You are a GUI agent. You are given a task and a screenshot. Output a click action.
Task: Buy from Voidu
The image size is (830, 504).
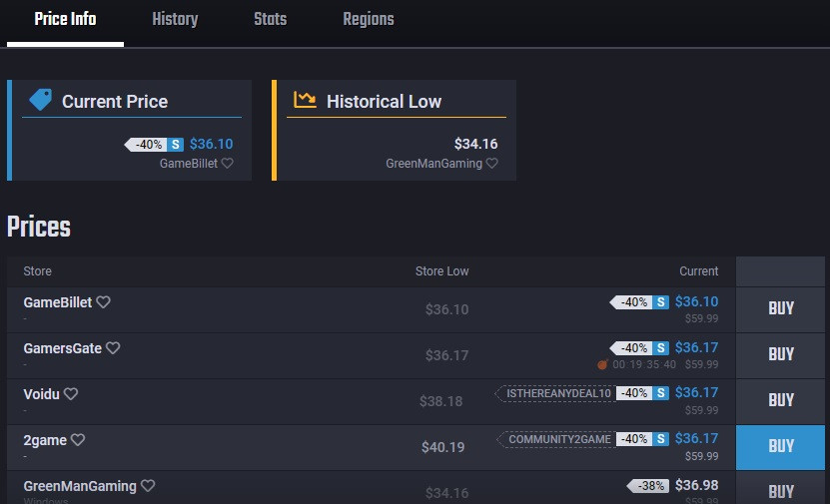[780, 401]
